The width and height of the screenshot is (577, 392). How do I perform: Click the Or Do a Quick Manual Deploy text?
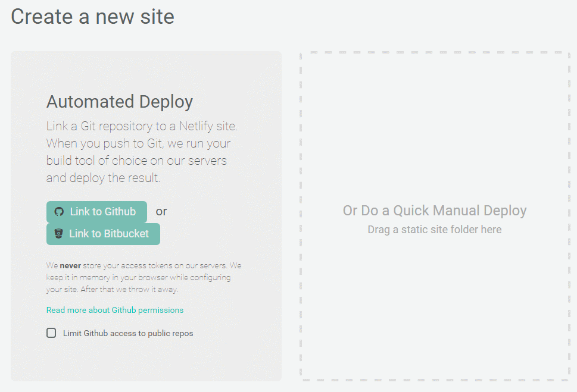(434, 210)
